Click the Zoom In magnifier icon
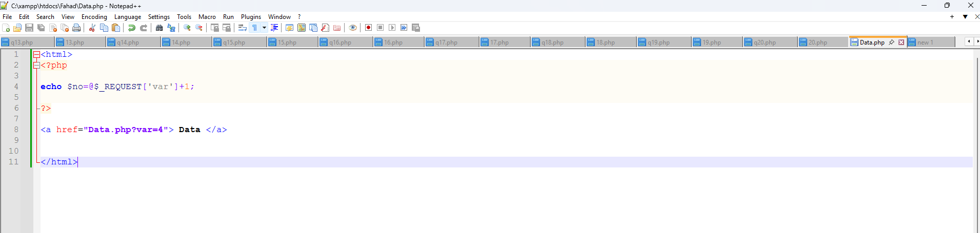Viewport: 980px width, 233px height. coord(187,28)
